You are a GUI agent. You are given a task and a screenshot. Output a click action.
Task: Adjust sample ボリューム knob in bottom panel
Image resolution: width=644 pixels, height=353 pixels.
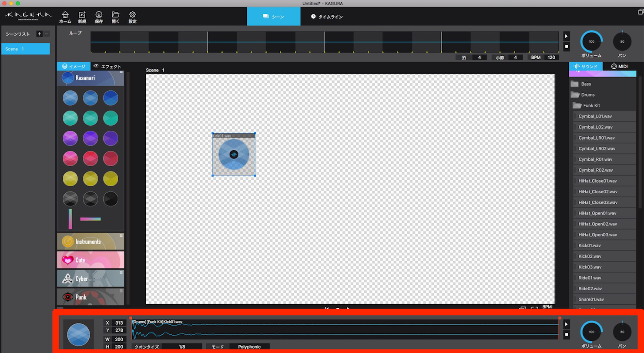tap(591, 332)
